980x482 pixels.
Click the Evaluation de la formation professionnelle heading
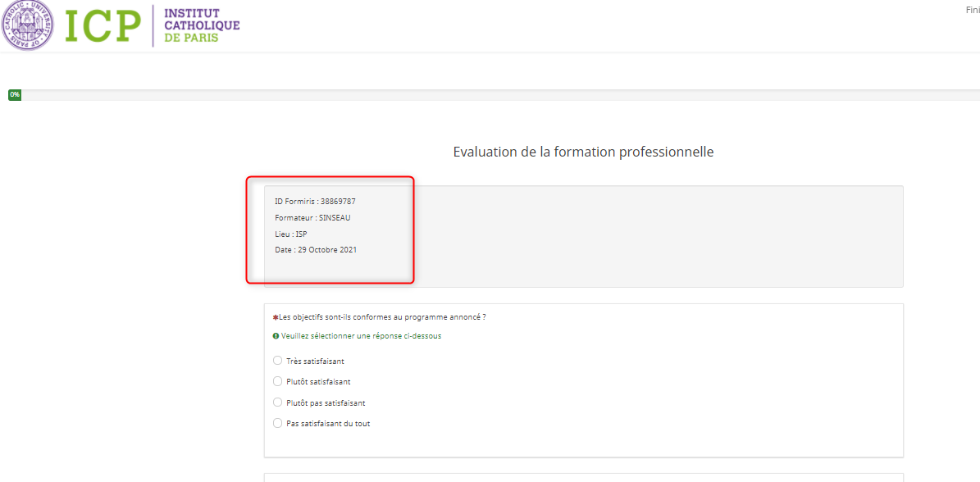point(583,152)
